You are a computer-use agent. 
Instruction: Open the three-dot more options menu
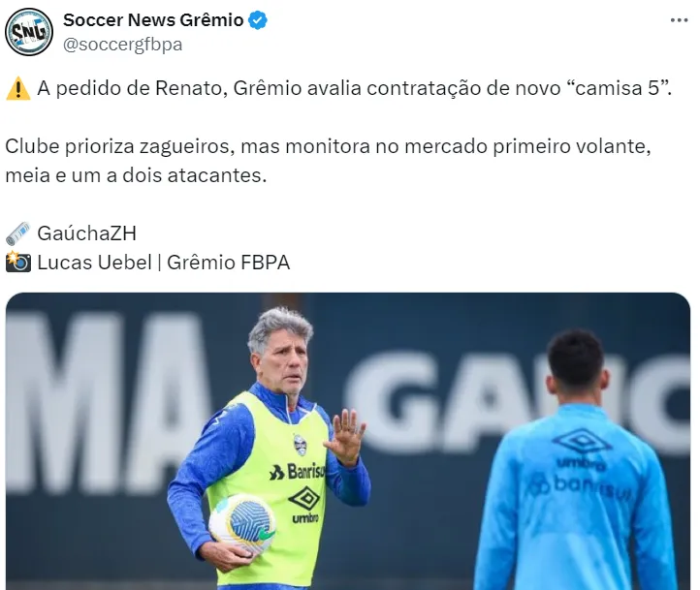click(x=679, y=20)
